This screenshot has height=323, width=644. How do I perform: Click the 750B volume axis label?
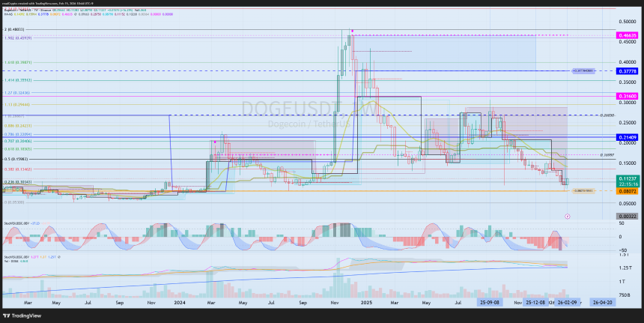point(626,295)
